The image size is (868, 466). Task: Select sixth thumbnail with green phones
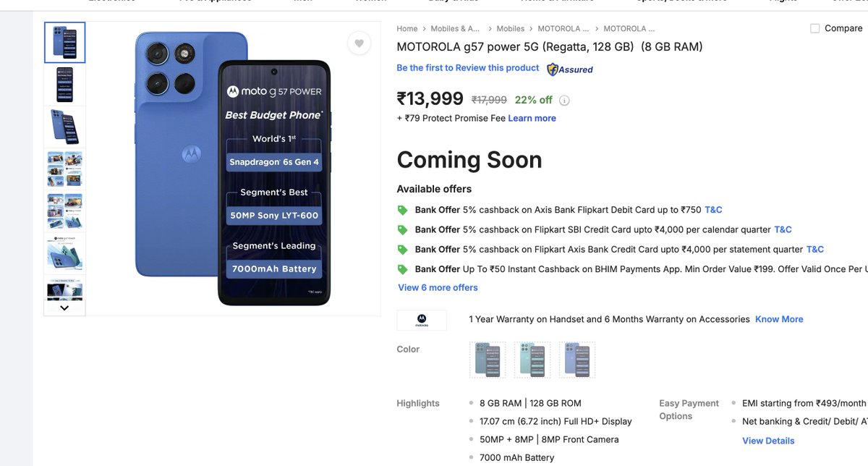64,253
